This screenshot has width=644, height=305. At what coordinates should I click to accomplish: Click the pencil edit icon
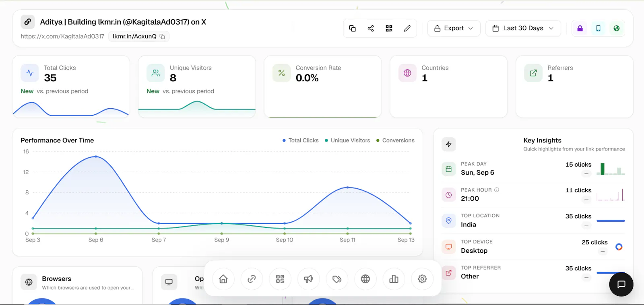[407, 28]
